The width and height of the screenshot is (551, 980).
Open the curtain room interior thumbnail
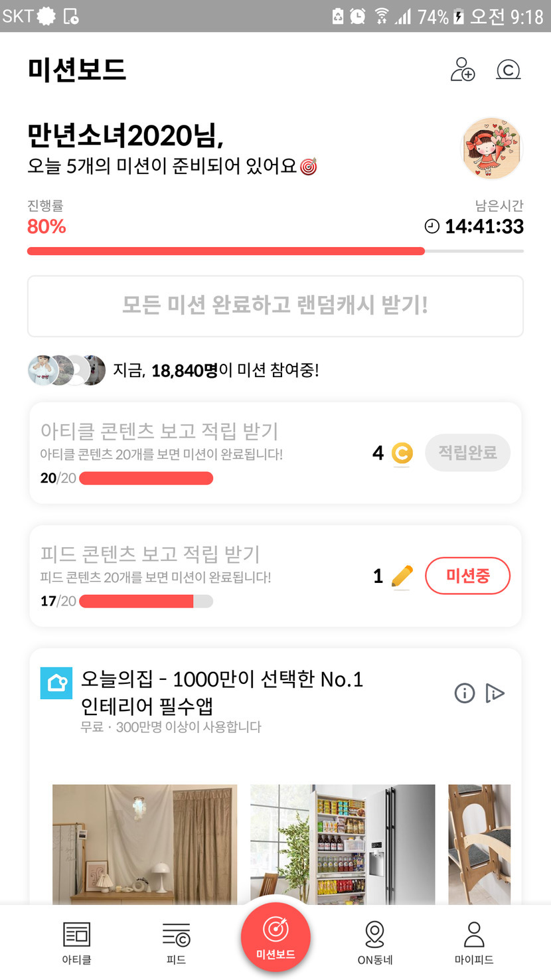pyautogui.click(x=145, y=844)
